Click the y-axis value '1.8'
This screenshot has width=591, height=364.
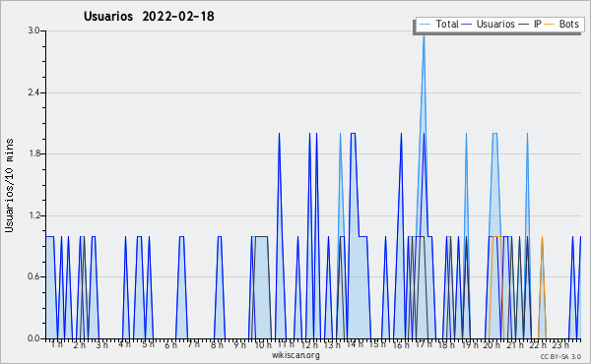tap(33, 153)
